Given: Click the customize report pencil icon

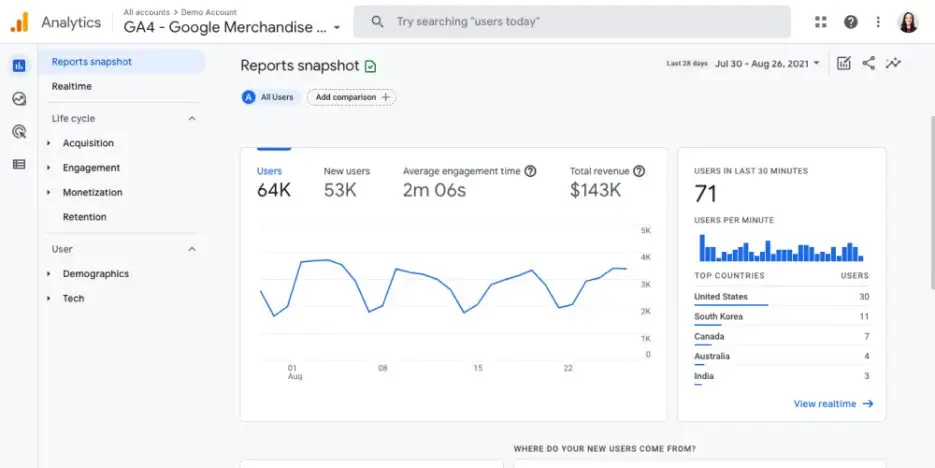Looking at the screenshot, I should coord(843,63).
